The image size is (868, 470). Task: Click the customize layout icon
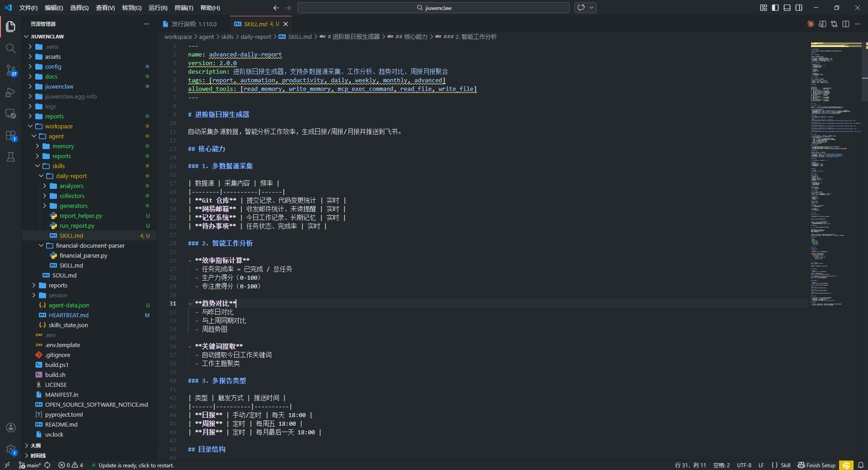pyautogui.click(x=764, y=8)
